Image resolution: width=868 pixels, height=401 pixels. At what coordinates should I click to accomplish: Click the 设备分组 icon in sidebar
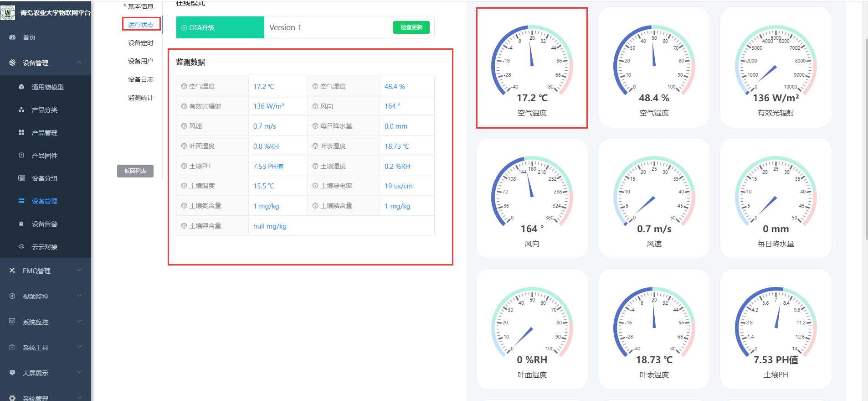(x=21, y=178)
